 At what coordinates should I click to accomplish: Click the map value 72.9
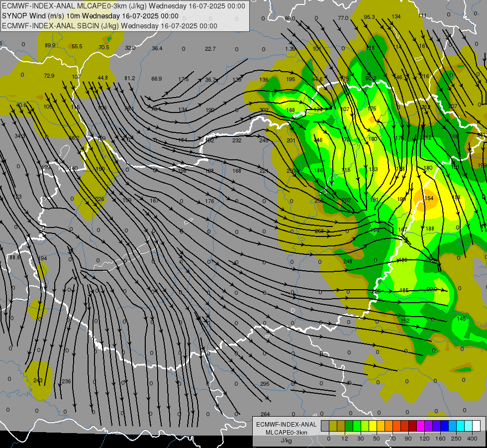[x=49, y=76]
